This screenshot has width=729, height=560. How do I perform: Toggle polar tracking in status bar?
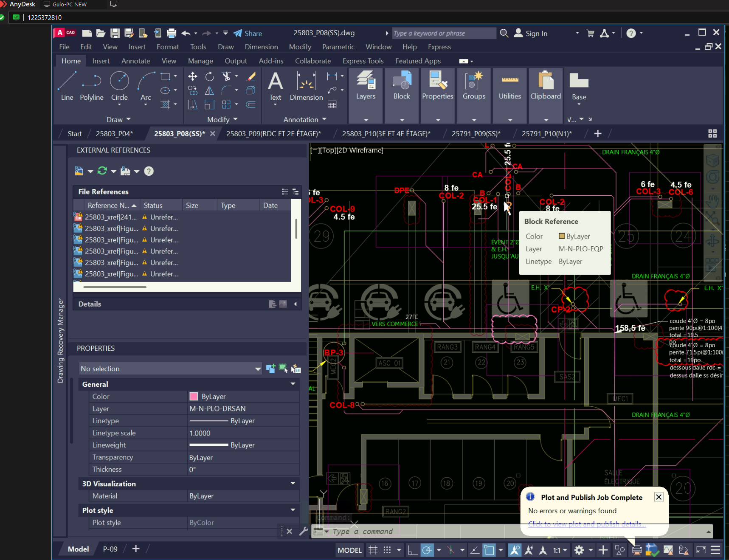click(x=427, y=550)
